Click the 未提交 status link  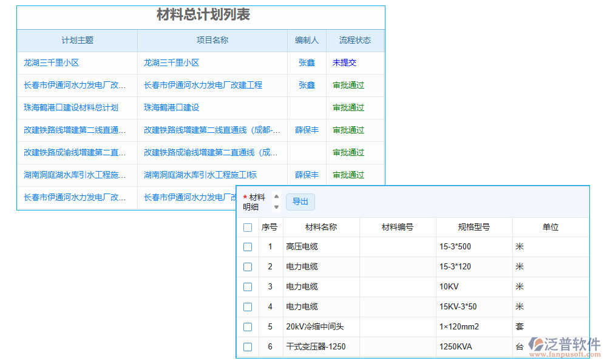(346, 62)
